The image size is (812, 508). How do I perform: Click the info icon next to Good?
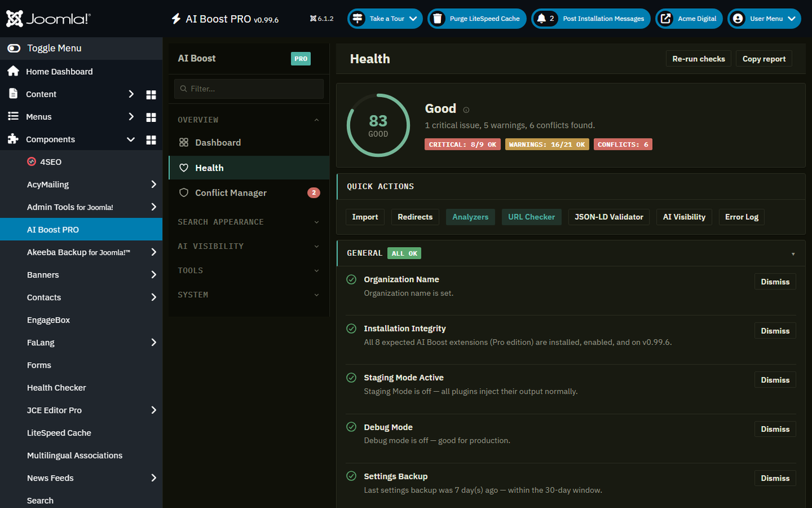click(x=466, y=110)
